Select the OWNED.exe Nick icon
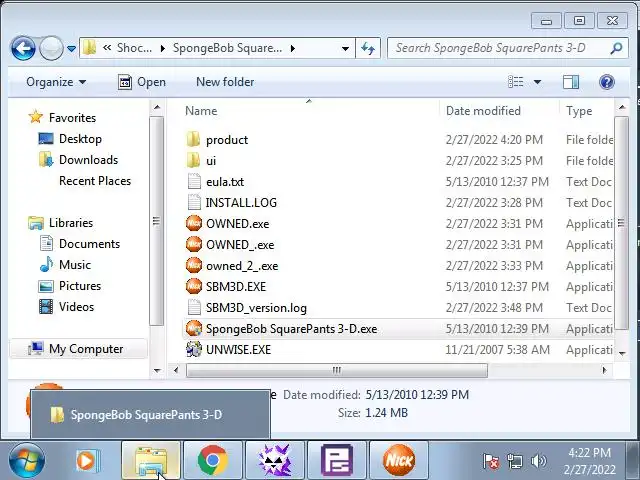 [194, 224]
